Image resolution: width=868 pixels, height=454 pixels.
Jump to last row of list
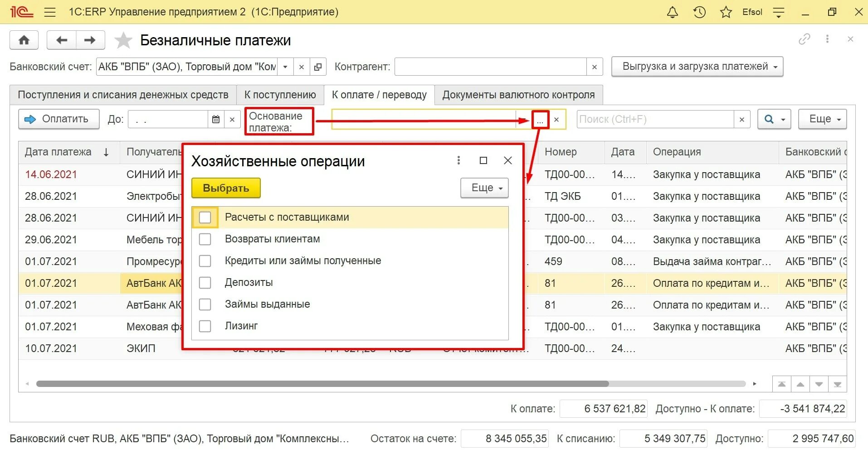click(838, 384)
